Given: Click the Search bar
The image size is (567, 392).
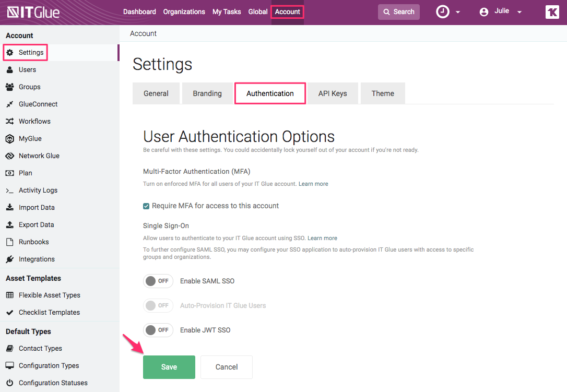Looking at the screenshot, I should pyautogui.click(x=398, y=11).
